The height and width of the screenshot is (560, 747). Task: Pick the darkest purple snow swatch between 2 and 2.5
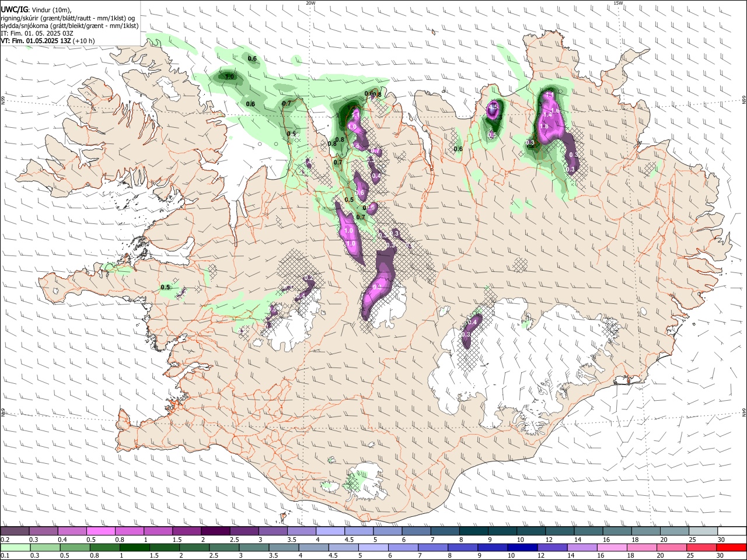tap(215, 531)
